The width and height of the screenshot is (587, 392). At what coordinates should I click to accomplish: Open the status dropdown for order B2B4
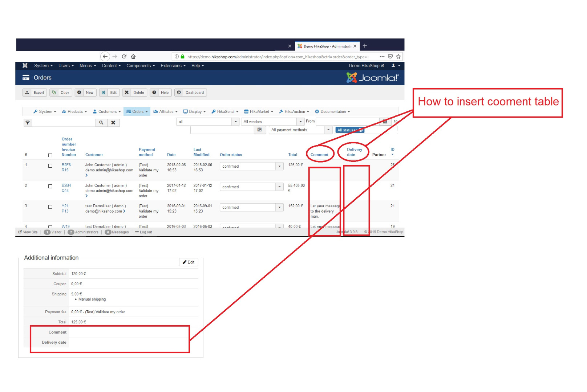click(x=251, y=187)
